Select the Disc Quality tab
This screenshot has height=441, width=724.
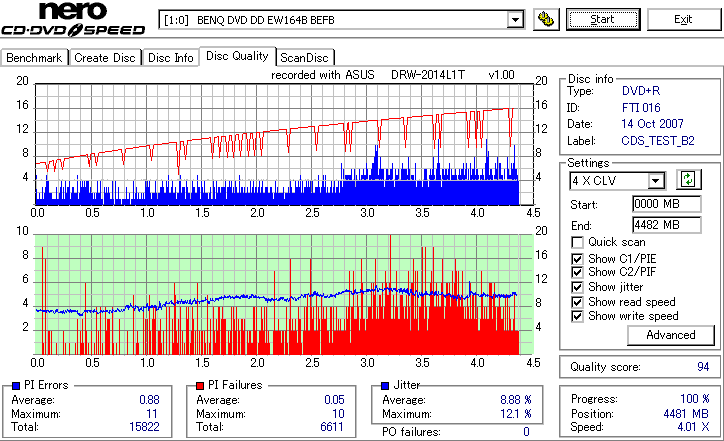[x=237, y=56]
